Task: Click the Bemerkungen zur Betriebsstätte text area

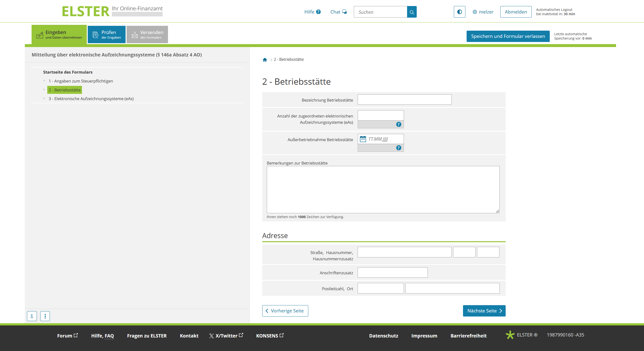Action: (x=383, y=189)
